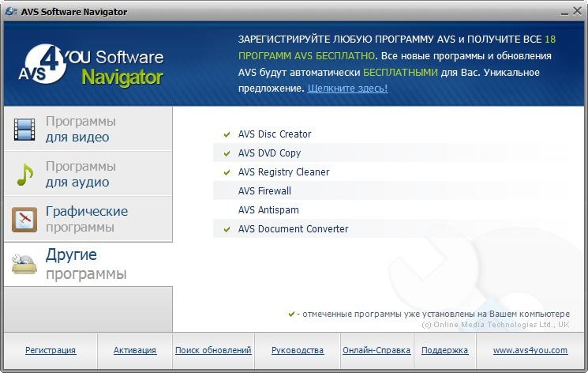Screen dimensions: 588x373
Task: Open the Программы для видео tab
Action: [x=88, y=129]
